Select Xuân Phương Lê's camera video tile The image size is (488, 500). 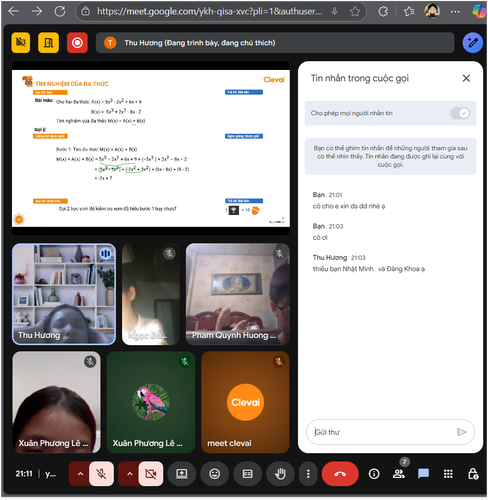point(56,402)
